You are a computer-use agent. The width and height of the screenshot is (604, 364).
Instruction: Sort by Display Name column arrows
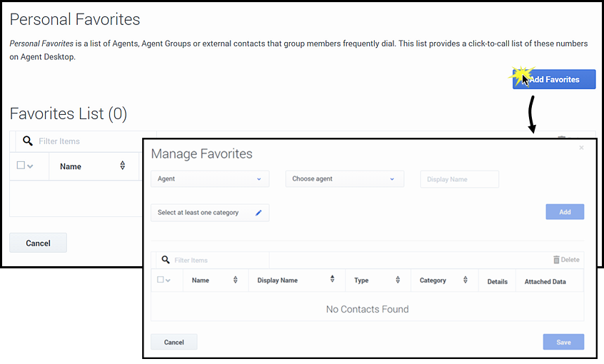[332, 280]
